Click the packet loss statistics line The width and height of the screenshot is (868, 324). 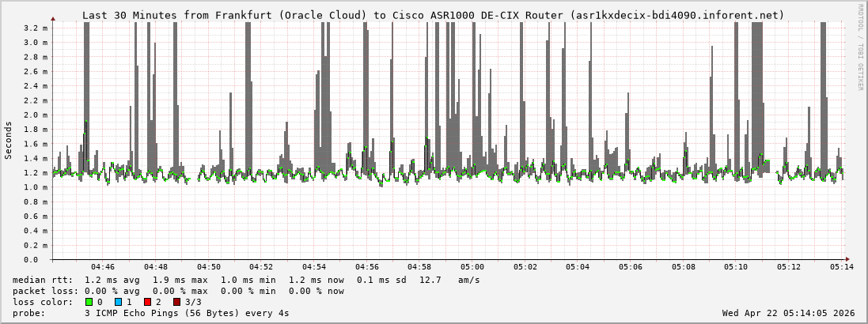[x=178, y=291]
